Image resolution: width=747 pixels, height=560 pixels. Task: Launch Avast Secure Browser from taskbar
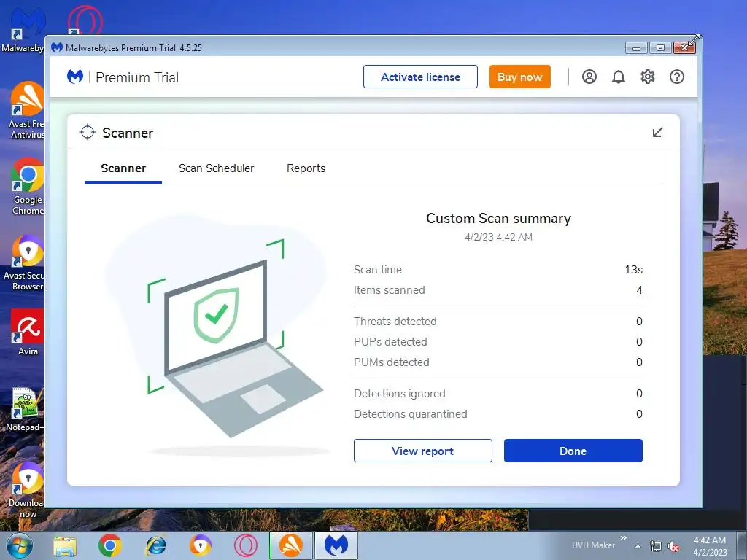200,545
